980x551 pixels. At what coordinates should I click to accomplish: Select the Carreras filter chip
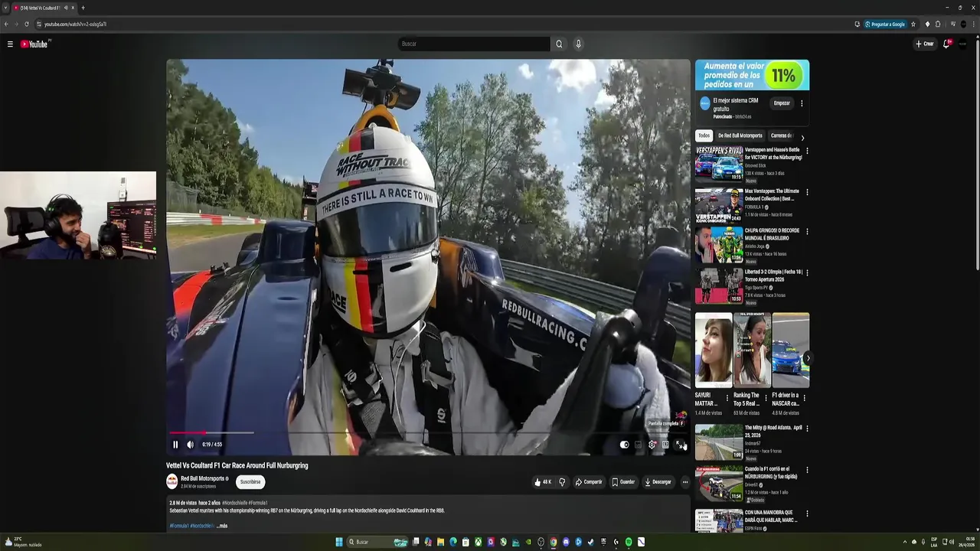coord(781,135)
